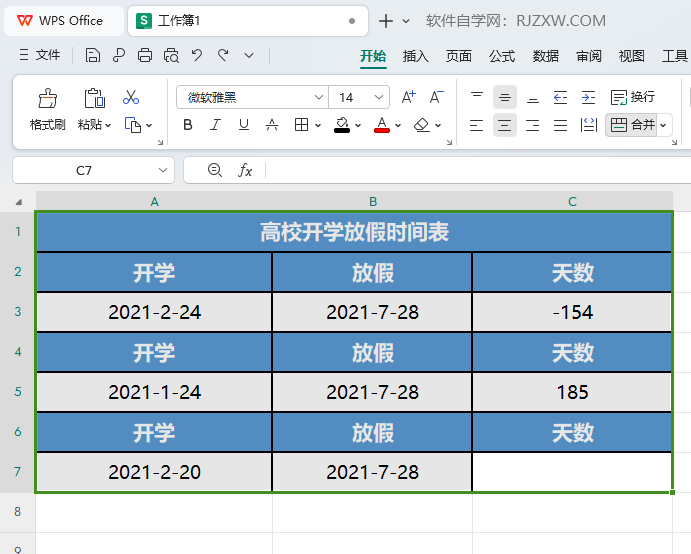This screenshot has height=554, width=691.
Task: Click the Format Painter brush icon
Action: click(x=47, y=98)
